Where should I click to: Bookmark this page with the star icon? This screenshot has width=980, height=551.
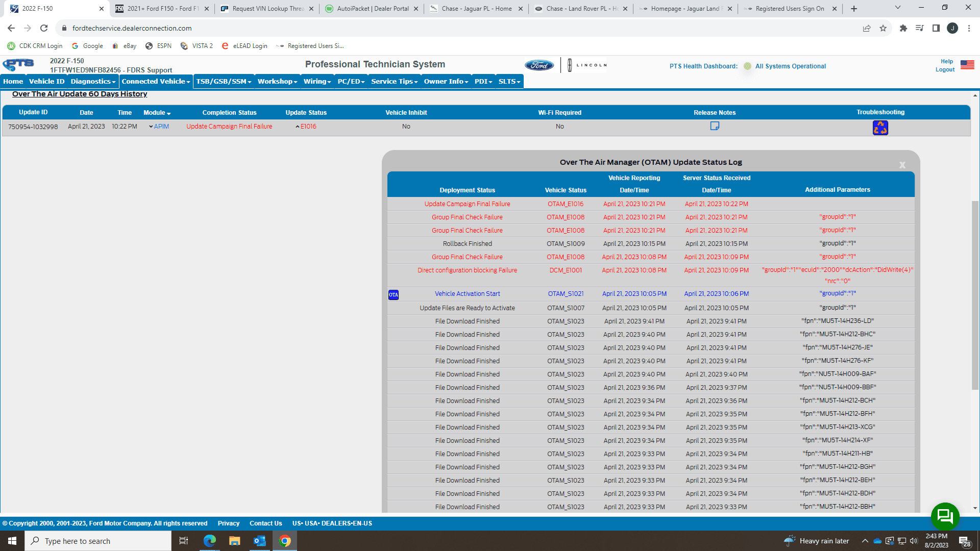point(883,28)
